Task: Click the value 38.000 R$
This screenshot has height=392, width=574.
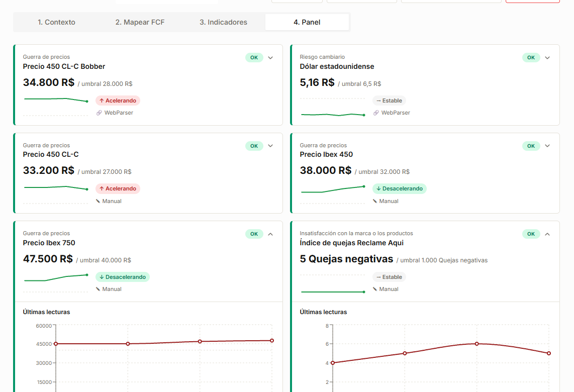Action: 325,170
